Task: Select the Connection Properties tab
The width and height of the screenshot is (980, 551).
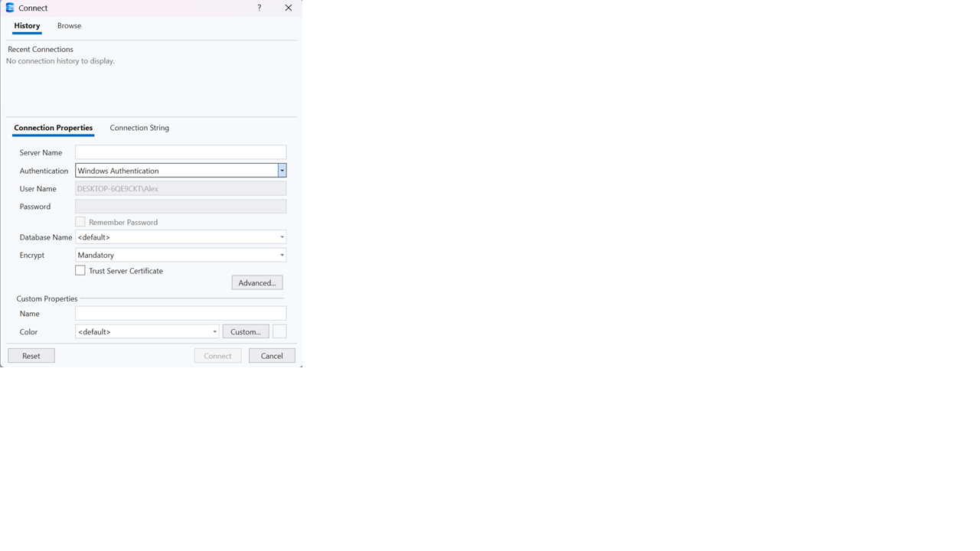Action: (x=53, y=128)
